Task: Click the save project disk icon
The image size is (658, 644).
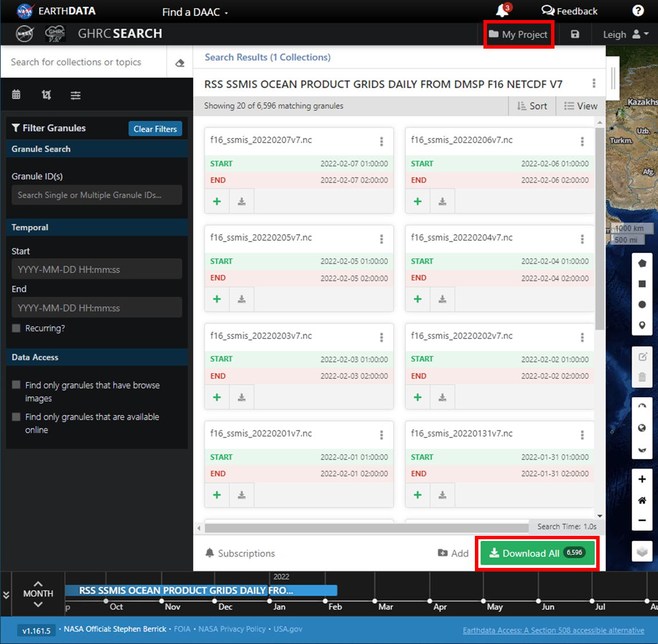Action: [575, 34]
